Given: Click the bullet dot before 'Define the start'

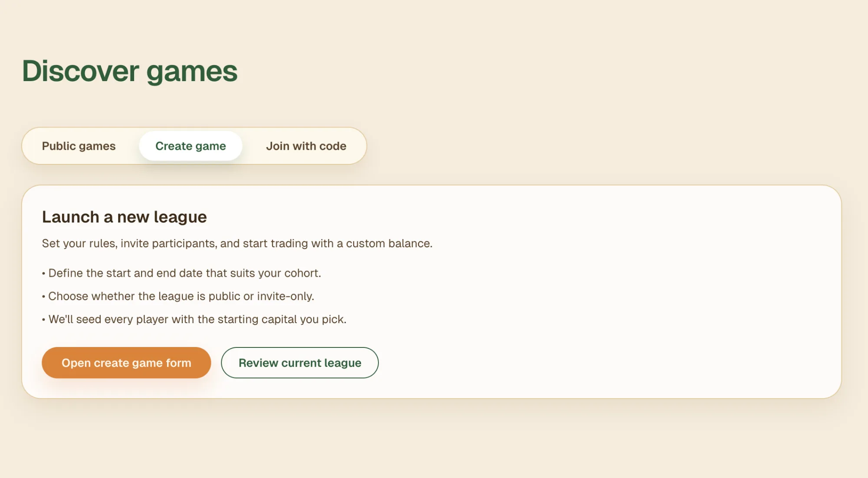Looking at the screenshot, I should [44, 274].
